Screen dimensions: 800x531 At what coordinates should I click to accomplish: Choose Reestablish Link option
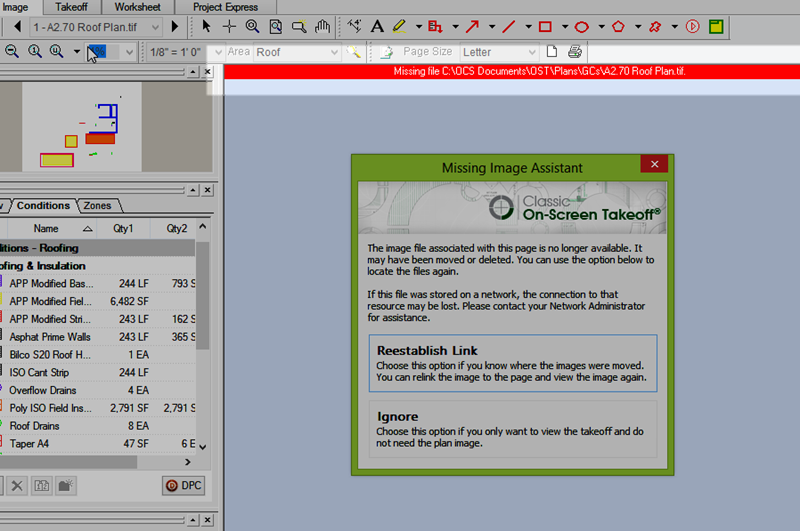click(513, 363)
